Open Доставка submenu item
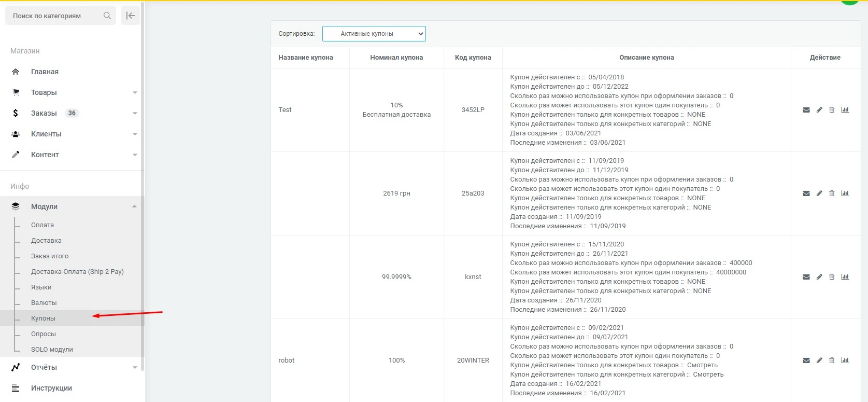Screen dimensions: 868x402 (46, 241)
